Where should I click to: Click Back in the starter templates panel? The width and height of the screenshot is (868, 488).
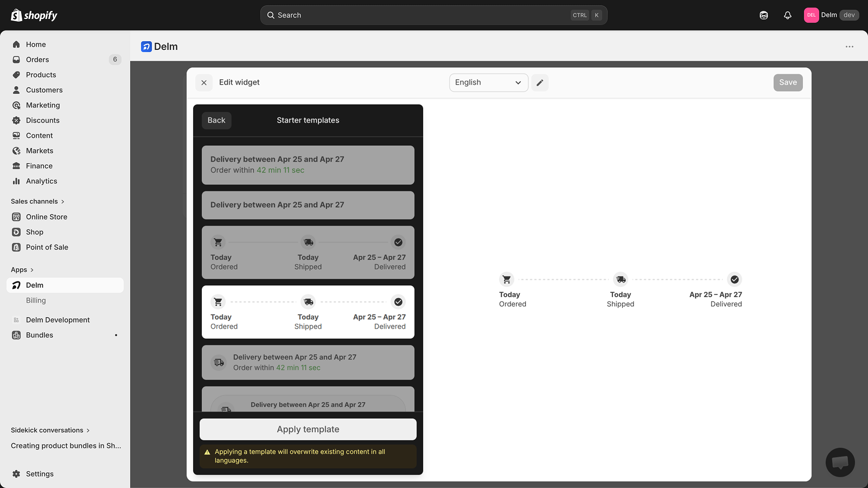(x=216, y=120)
